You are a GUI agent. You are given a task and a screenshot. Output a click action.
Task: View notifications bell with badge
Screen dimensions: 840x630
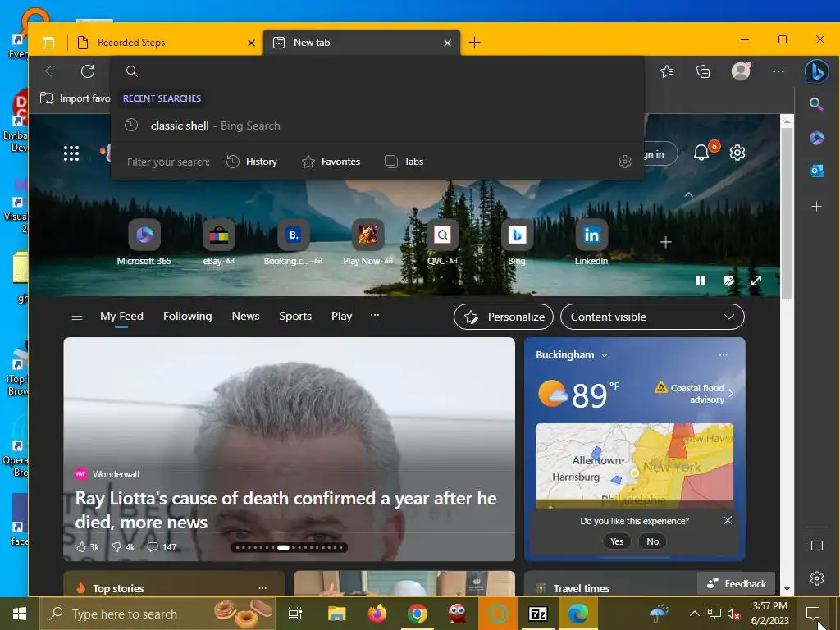click(x=702, y=153)
